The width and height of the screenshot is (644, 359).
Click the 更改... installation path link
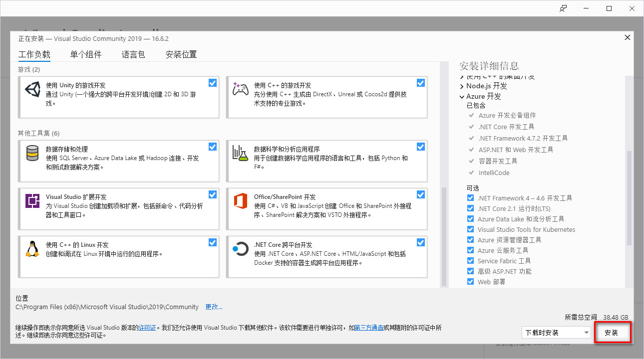pyautogui.click(x=214, y=307)
